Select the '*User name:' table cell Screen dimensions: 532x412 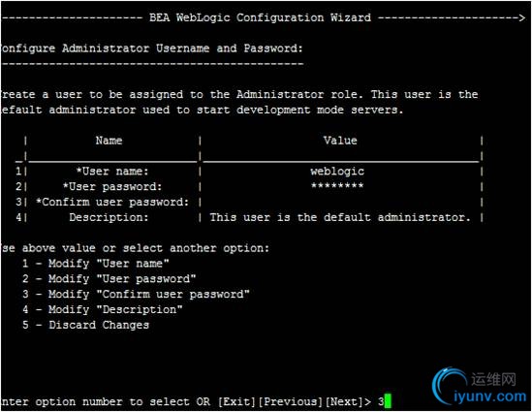tap(112, 172)
